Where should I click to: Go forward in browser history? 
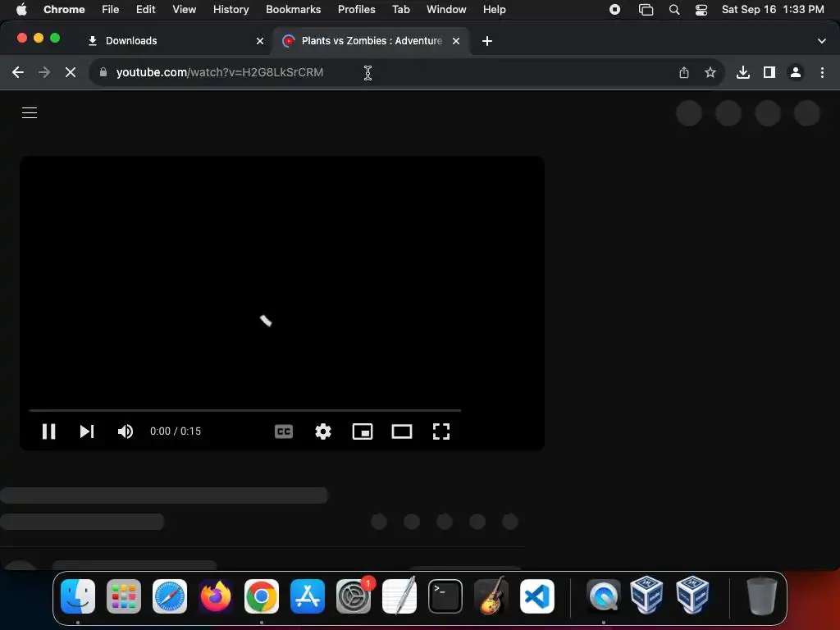[44, 72]
